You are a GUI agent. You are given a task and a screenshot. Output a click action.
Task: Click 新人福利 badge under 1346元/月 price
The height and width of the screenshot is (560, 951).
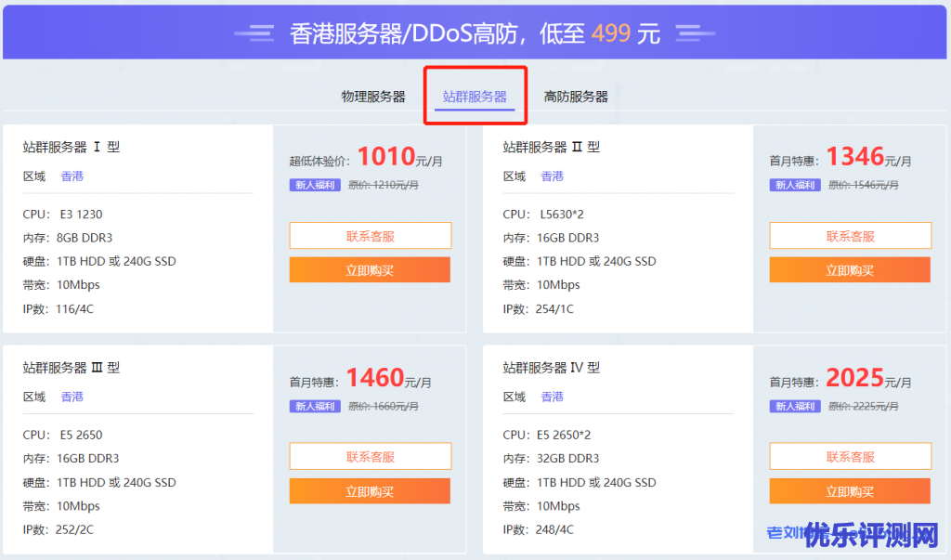point(795,185)
